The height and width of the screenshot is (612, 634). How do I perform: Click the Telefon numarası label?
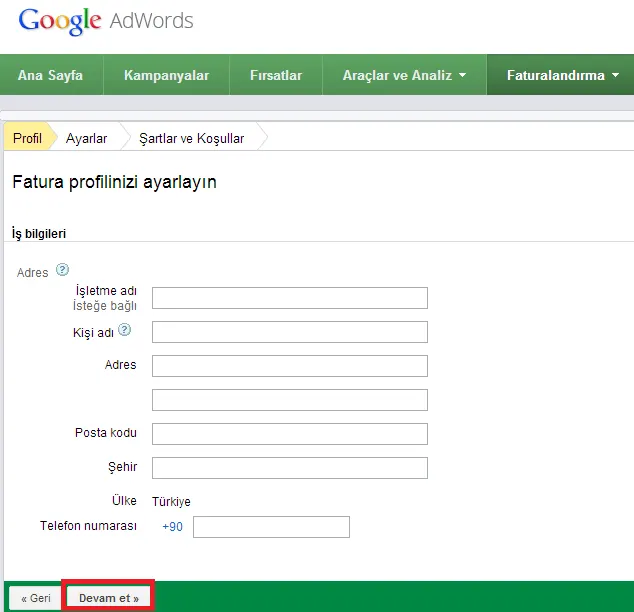(88, 526)
